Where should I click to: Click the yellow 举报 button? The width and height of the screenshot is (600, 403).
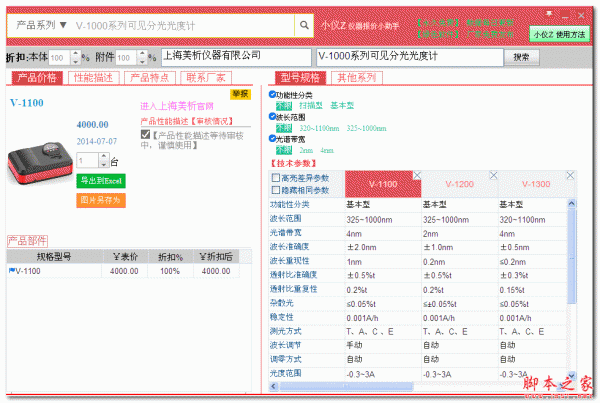[x=240, y=94]
